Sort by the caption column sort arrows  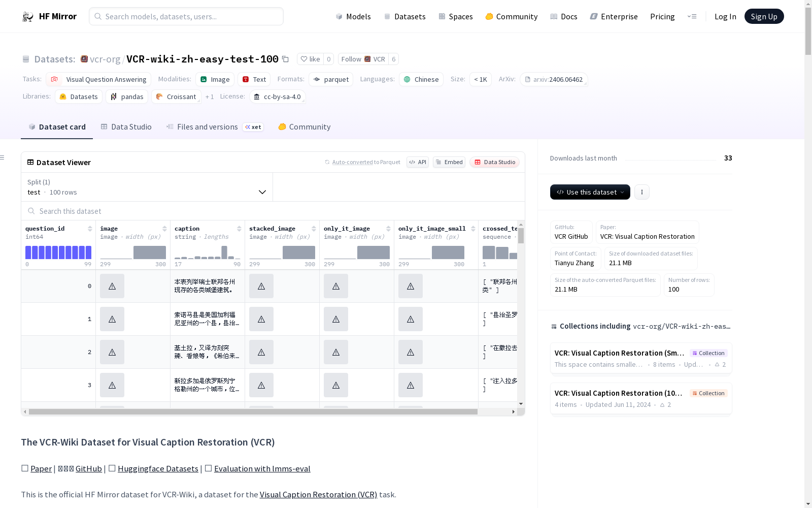pos(239,229)
